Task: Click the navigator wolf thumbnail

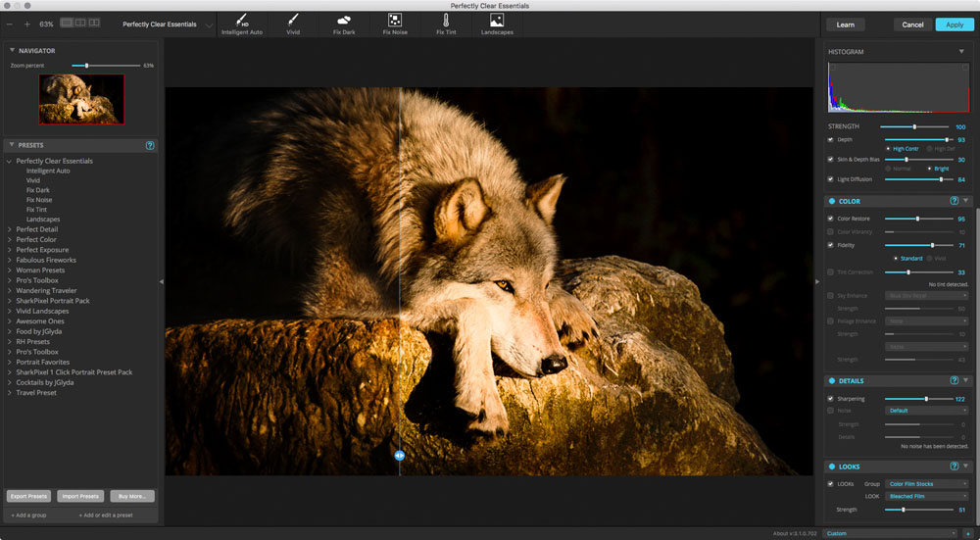Action: pyautogui.click(x=81, y=99)
